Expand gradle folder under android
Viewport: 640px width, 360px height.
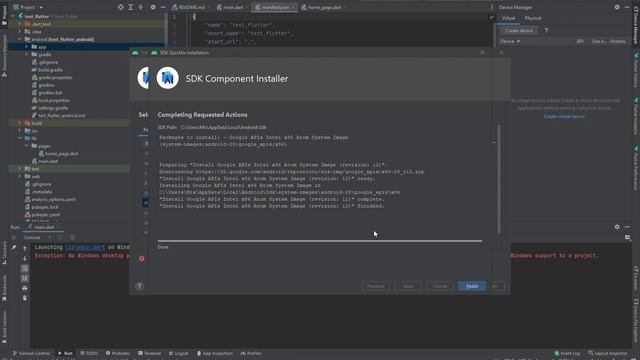[x=27, y=54]
